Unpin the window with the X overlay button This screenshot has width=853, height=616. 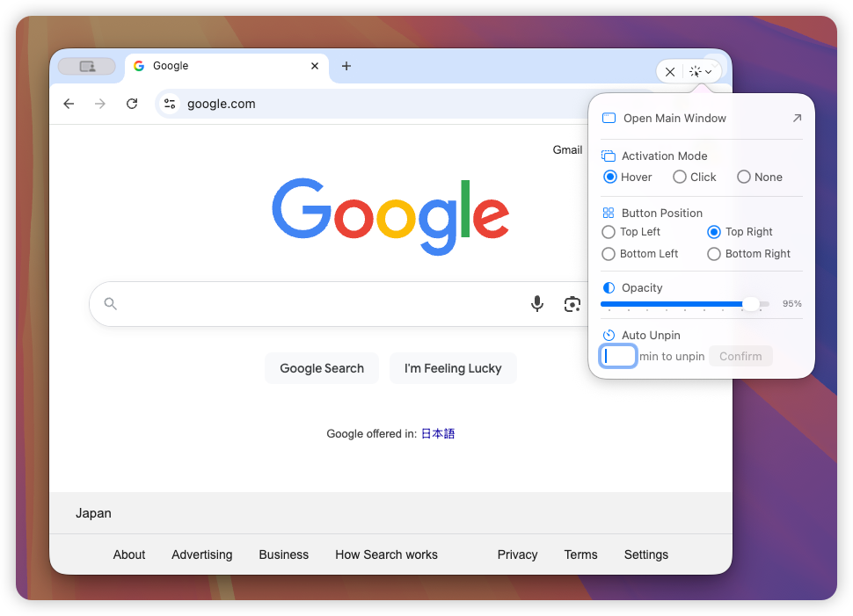click(670, 72)
